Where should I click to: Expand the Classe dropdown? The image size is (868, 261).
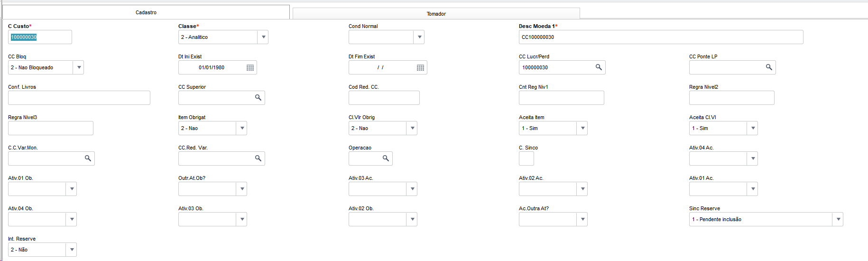pos(263,37)
